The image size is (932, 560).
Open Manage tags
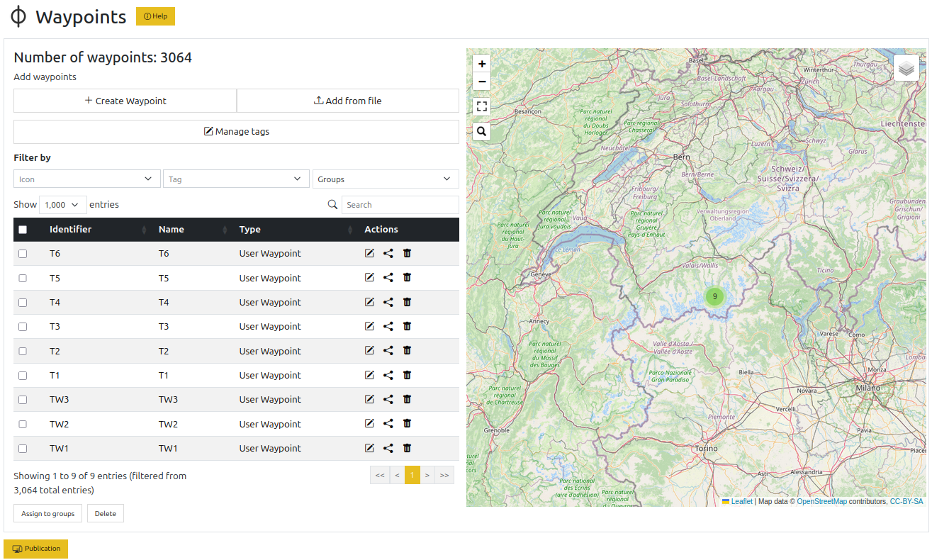click(236, 132)
